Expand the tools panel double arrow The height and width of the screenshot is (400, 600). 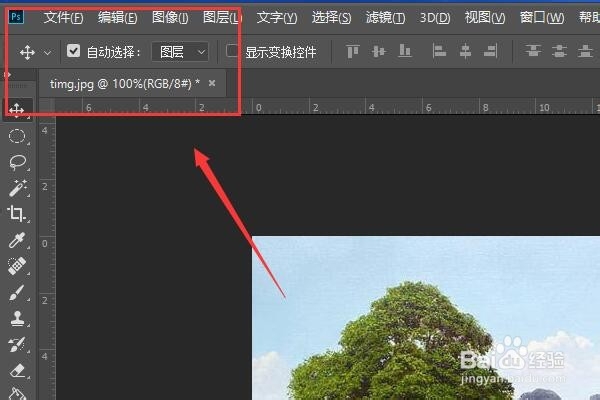coord(8,75)
